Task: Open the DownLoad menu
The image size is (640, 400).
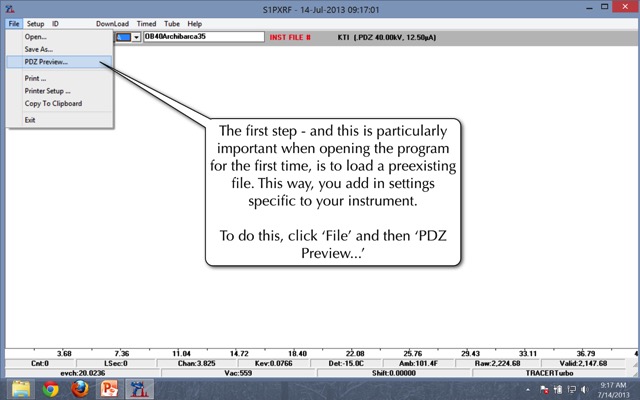Action: (x=112, y=24)
